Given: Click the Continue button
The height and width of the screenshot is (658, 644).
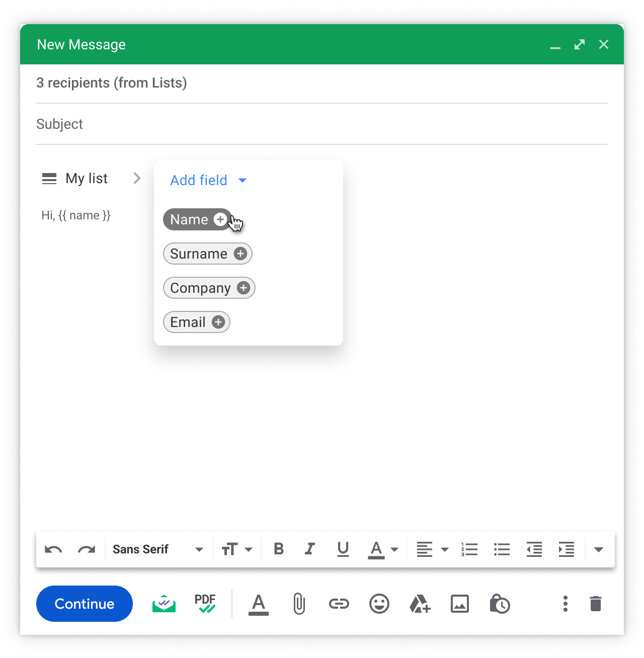Looking at the screenshot, I should point(85,604).
